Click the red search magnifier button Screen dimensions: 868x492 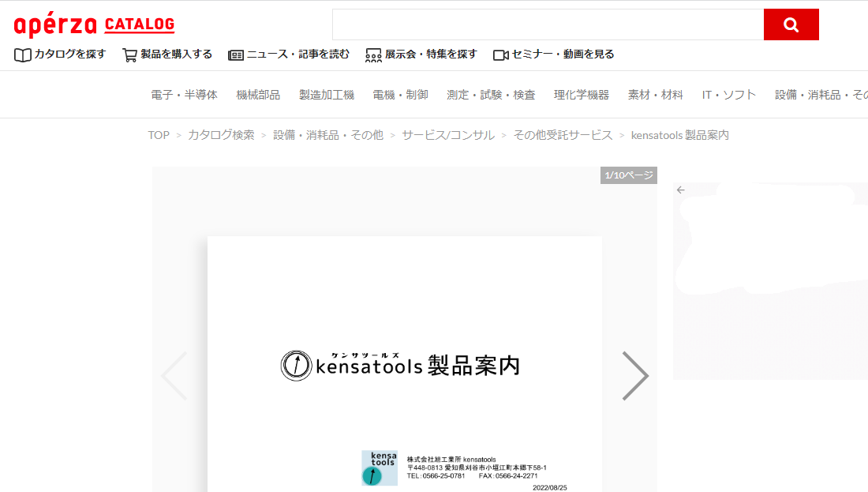point(791,24)
